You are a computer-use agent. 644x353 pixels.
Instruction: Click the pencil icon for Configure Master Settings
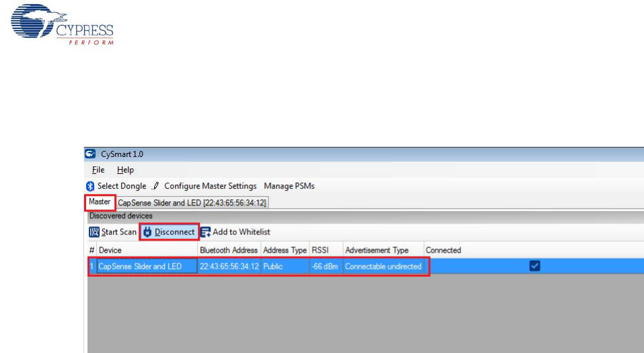(155, 186)
